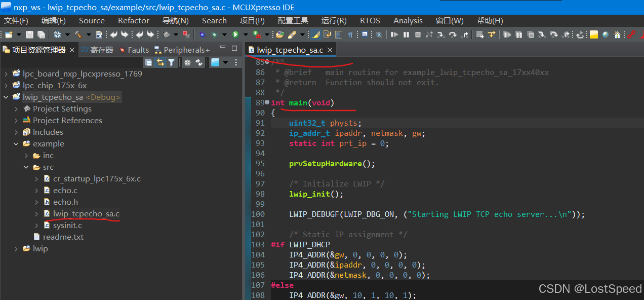
Task: Open the 文件(F) menu
Action: click(x=16, y=21)
